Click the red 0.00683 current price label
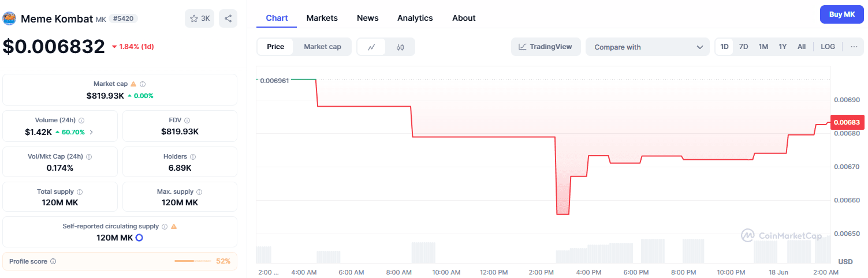 coord(847,122)
